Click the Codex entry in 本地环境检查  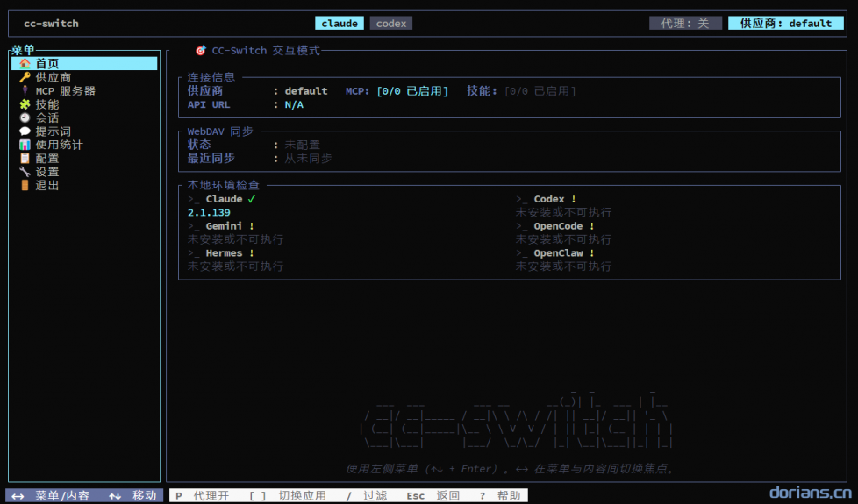click(x=546, y=199)
